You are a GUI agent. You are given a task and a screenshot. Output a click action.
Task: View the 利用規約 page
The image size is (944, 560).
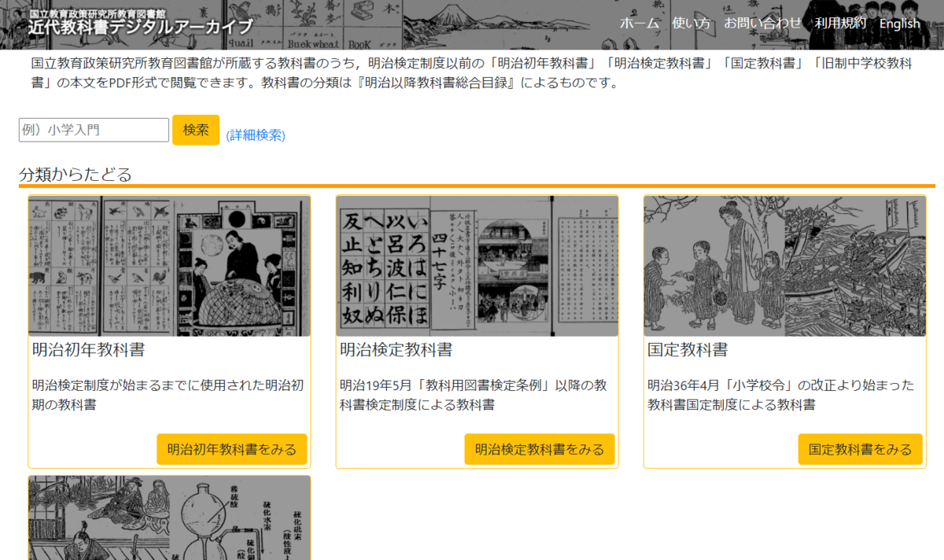[x=841, y=24]
